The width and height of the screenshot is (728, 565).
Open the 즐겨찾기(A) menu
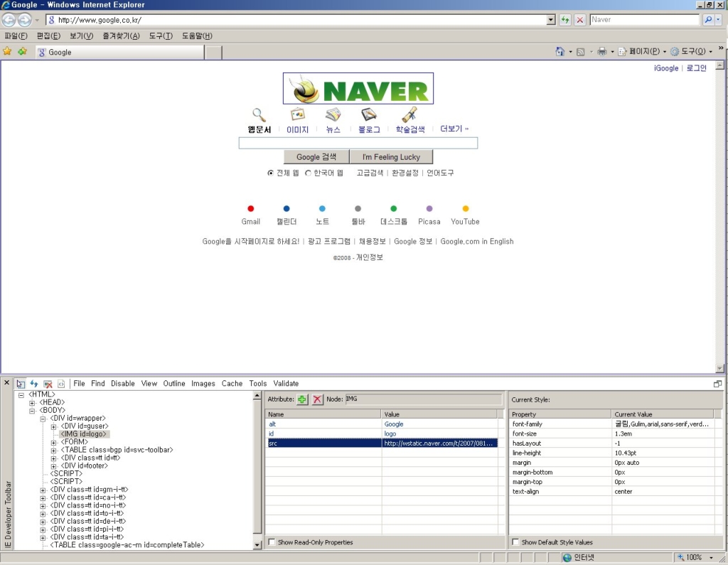point(121,36)
